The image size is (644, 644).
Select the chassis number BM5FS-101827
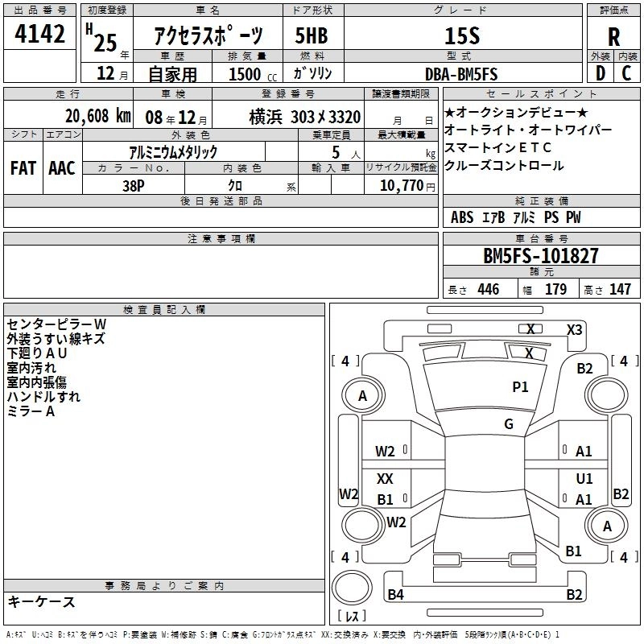tap(541, 256)
